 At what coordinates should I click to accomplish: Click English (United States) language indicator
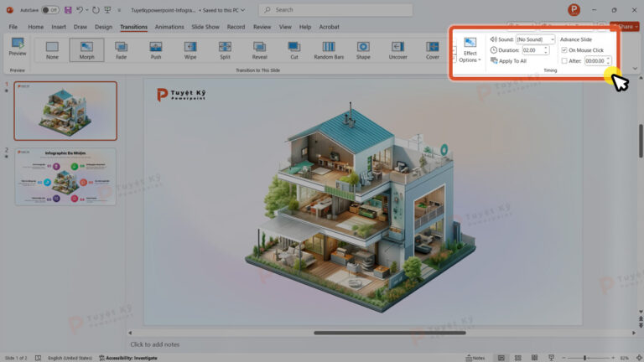[70, 358]
